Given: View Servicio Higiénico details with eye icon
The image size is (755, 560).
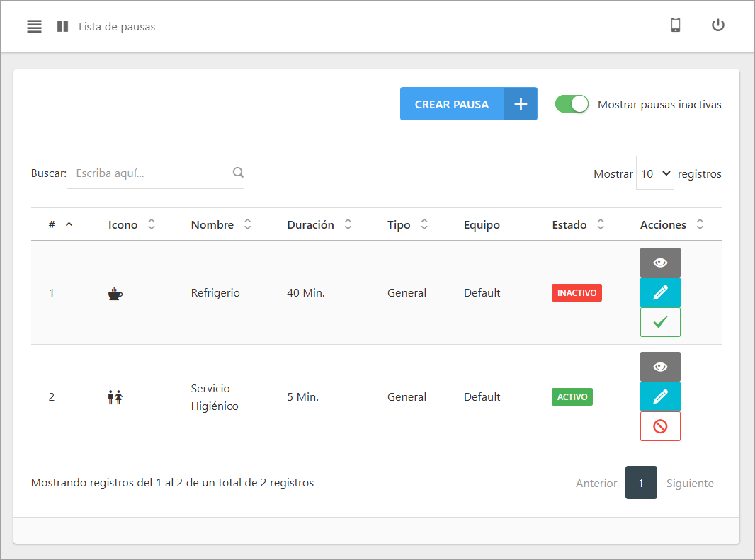Looking at the screenshot, I should 660,367.
